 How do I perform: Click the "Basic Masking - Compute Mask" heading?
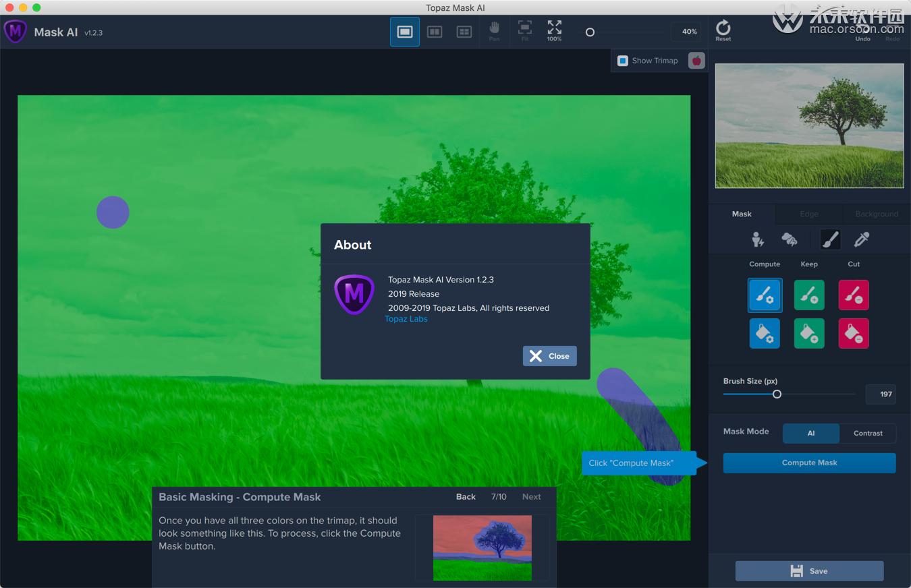pos(240,497)
